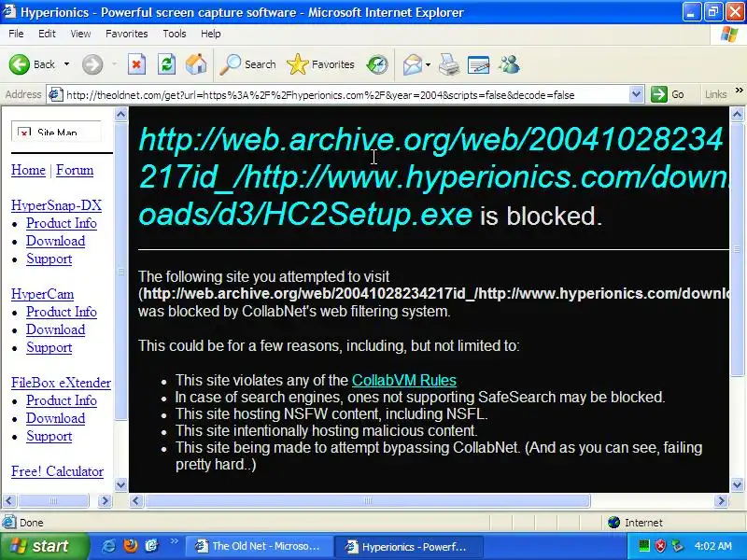Open Download under HyperCam

[x=56, y=329]
